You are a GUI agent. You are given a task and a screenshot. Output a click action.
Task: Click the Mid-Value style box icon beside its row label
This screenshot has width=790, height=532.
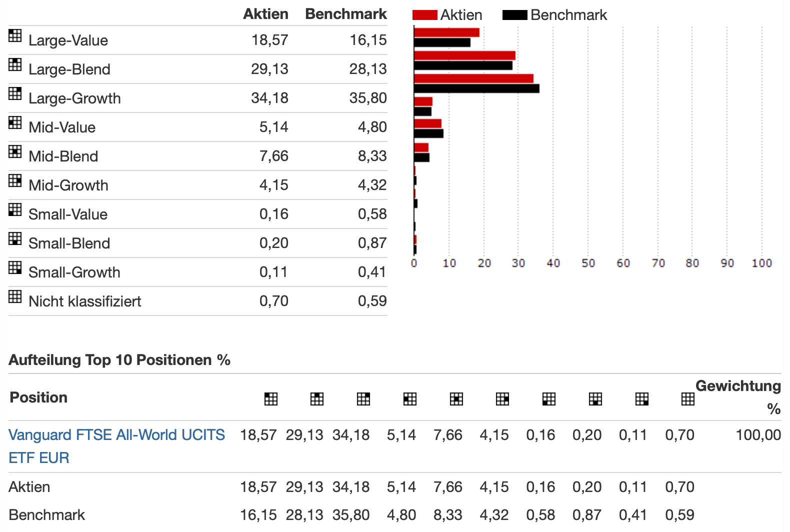coord(15,122)
